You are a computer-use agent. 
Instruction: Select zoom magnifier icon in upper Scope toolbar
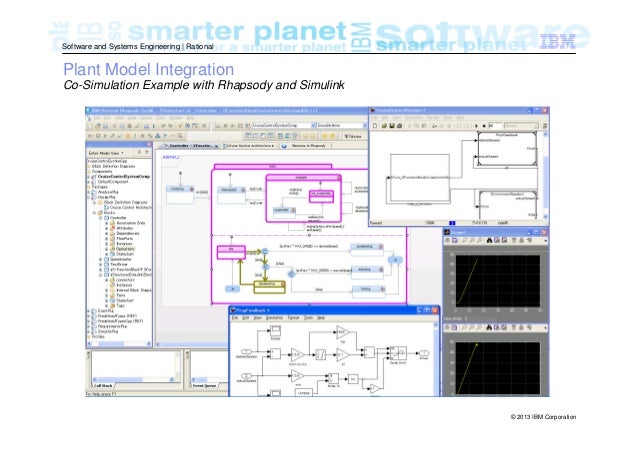point(464,241)
